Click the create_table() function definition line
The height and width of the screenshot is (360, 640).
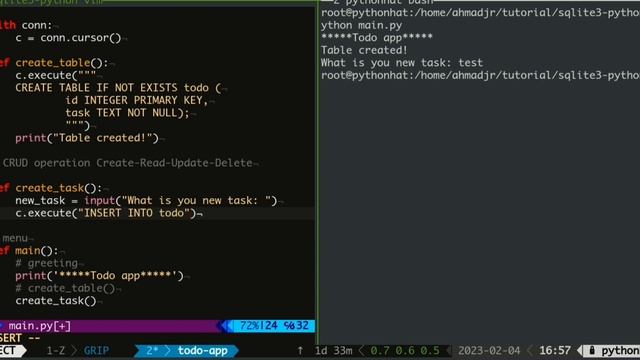(x=54, y=62)
